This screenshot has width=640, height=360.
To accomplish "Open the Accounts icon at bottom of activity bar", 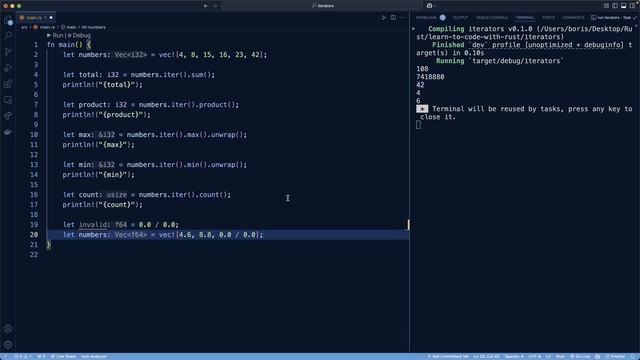I will tap(8, 329).
